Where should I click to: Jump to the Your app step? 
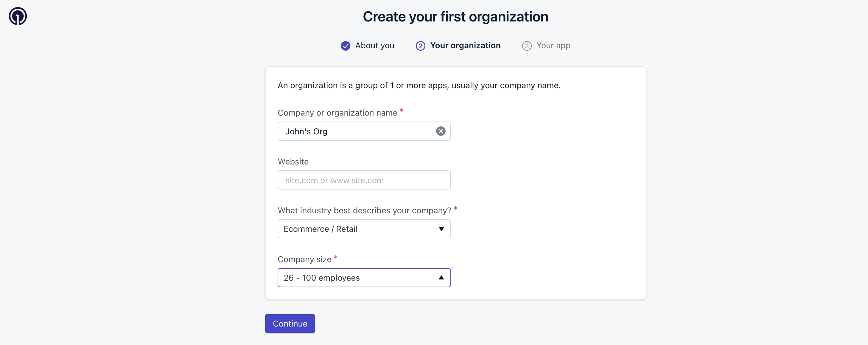click(553, 46)
